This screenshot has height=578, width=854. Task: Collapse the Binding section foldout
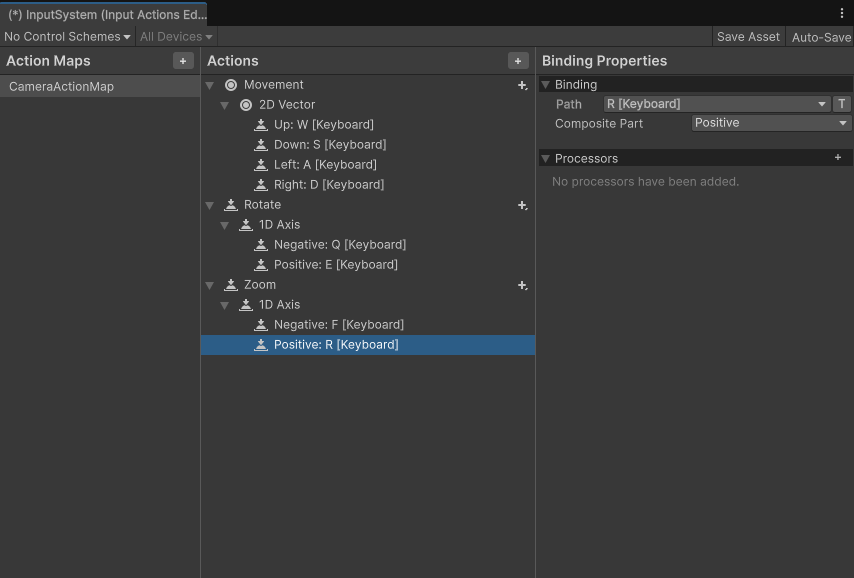[546, 85]
